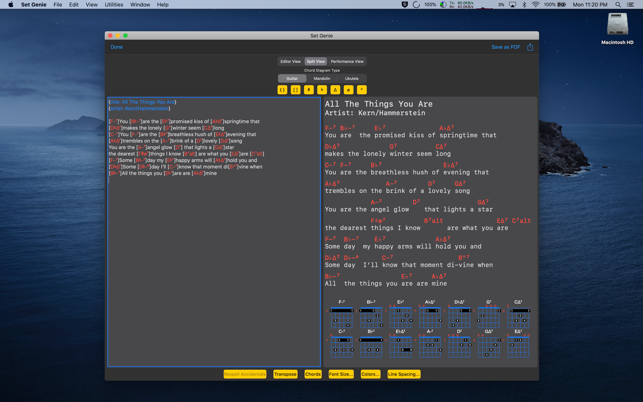Screen dimensions: 643x402
Task: Insert diminished degree symbol
Action: click(362, 89)
